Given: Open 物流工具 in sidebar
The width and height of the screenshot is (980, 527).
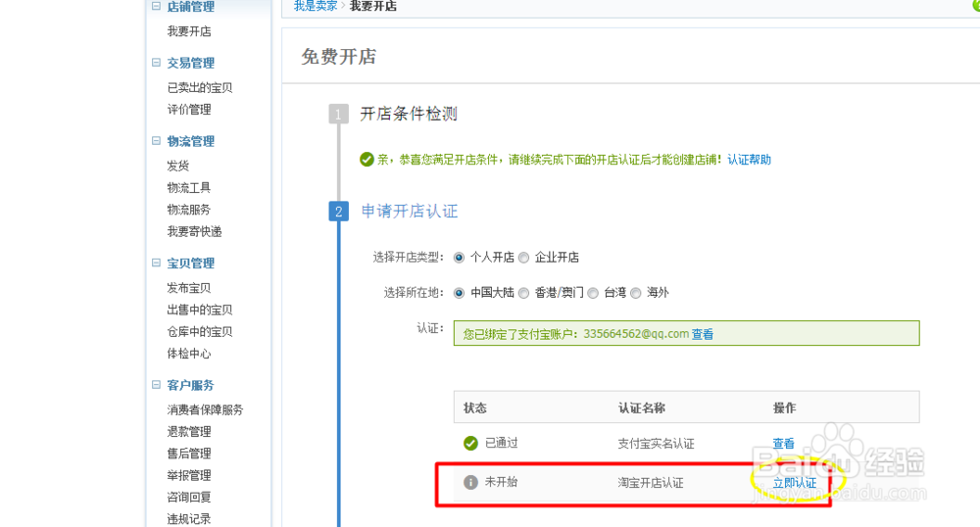Looking at the screenshot, I should point(189,187).
